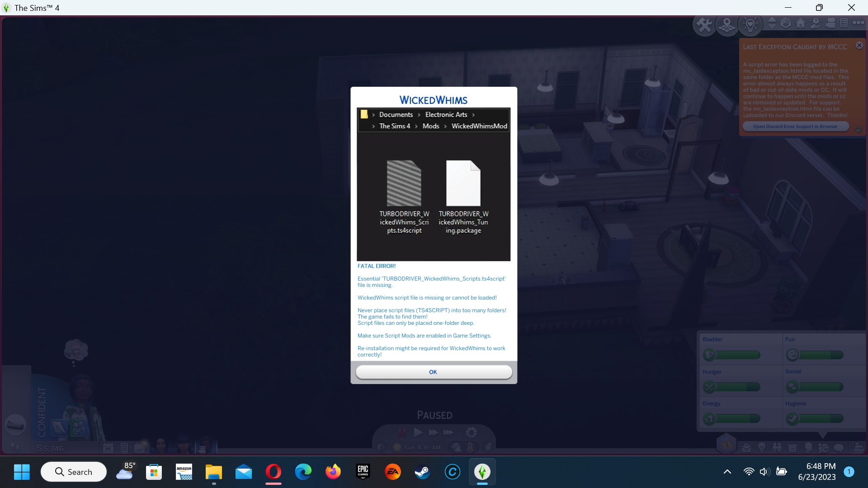
Task: Click OK in the WickedWhims dialog
Action: point(434,372)
